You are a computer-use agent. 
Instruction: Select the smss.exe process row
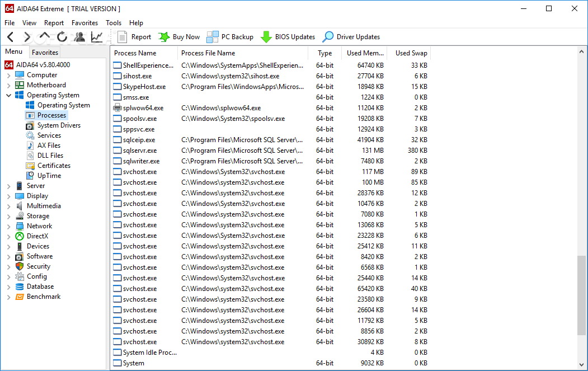click(x=271, y=97)
